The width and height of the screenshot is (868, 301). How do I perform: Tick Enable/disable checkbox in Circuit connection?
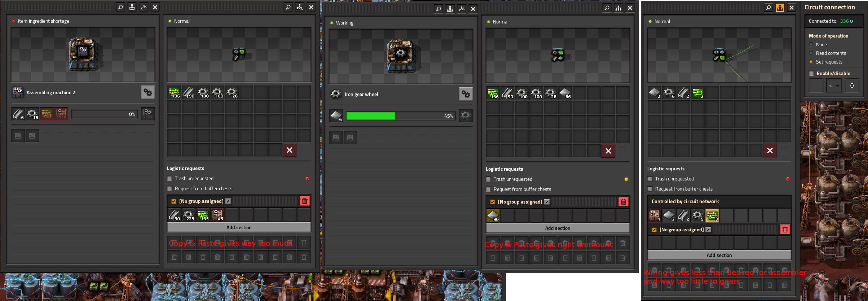[811, 73]
